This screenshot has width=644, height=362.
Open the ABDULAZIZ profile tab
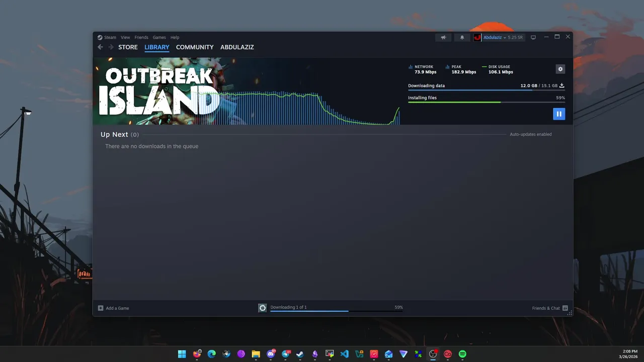[237, 47]
